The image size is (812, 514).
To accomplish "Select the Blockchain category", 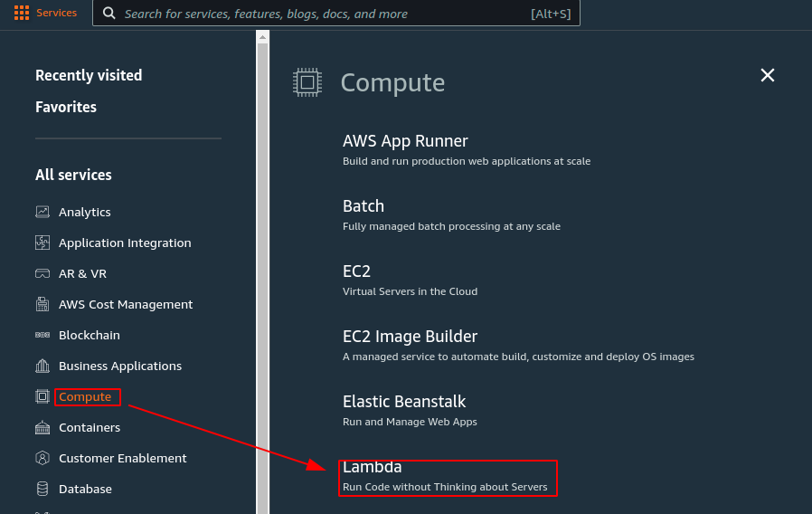I will coord(90,335).
